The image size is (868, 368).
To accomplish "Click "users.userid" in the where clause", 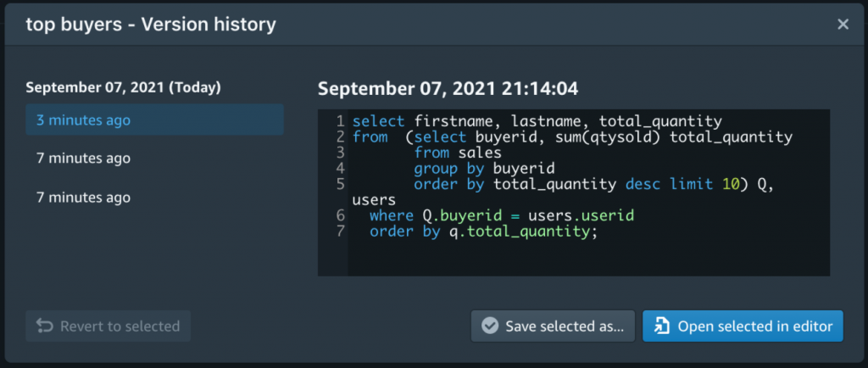I will (581, 216).
